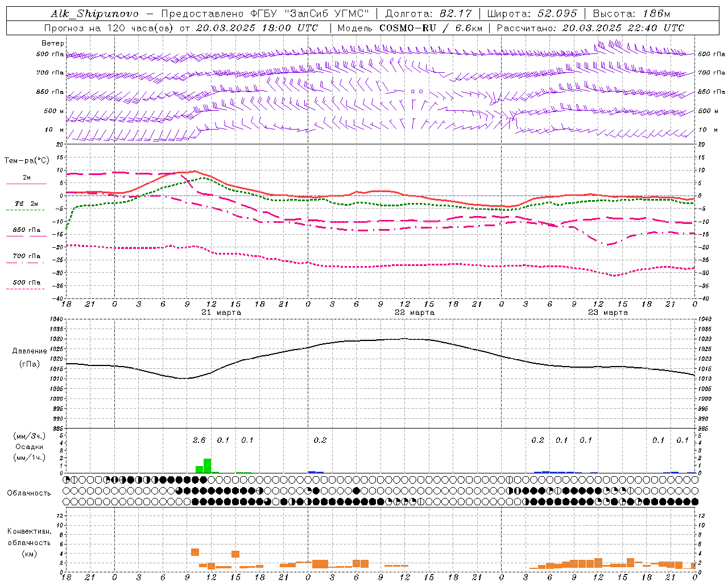Viewport: 728px width, 582px height.
Task: Click the "Осадки" precipitation label
Action: point(29,447)
